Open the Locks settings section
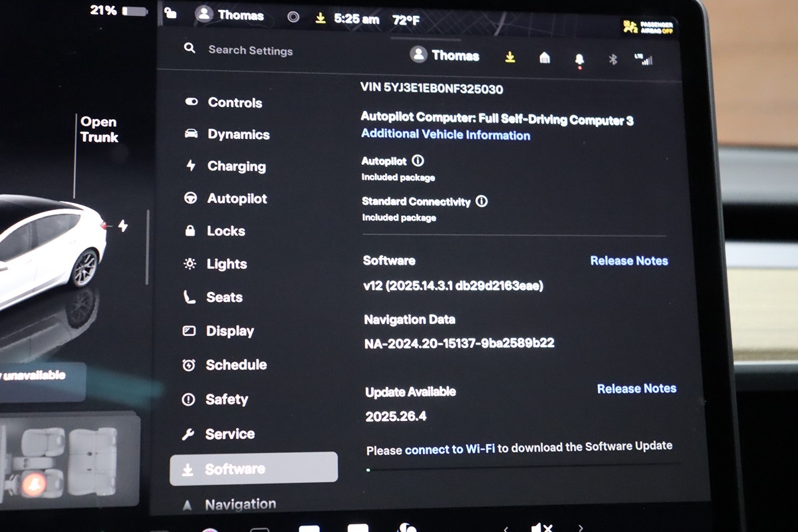798x532 pixels. pyautogui.click(x=215, y=231)
